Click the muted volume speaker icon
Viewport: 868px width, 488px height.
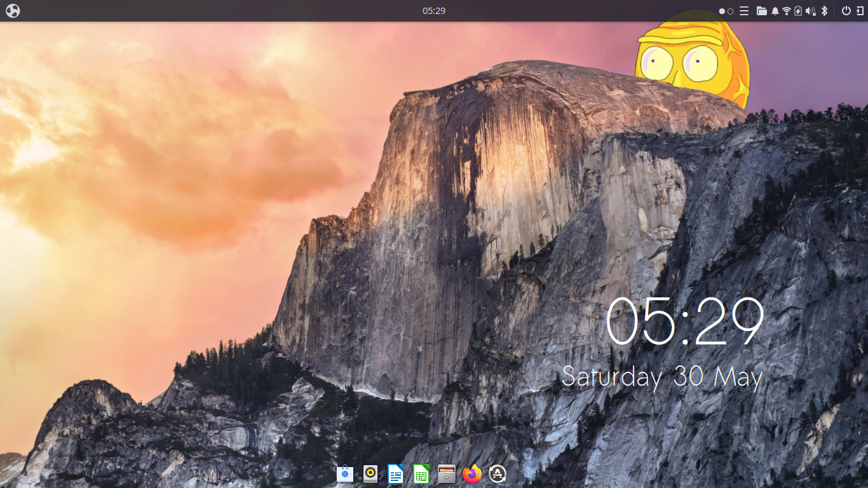pos(811,11)
